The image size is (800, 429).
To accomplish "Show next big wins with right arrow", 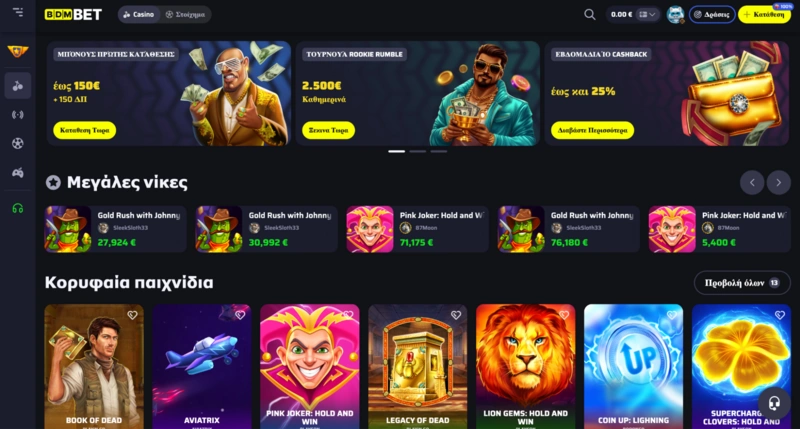I will tap(778, 183).
